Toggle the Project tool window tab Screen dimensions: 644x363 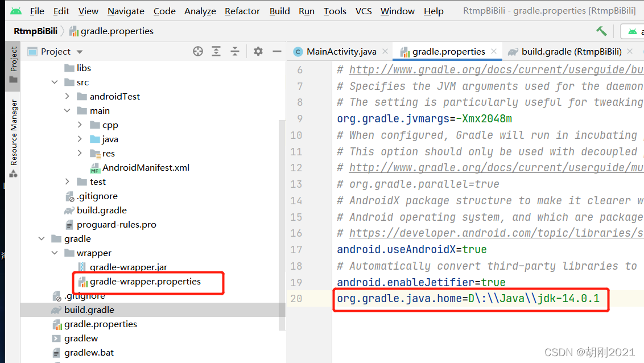(14, 65)
